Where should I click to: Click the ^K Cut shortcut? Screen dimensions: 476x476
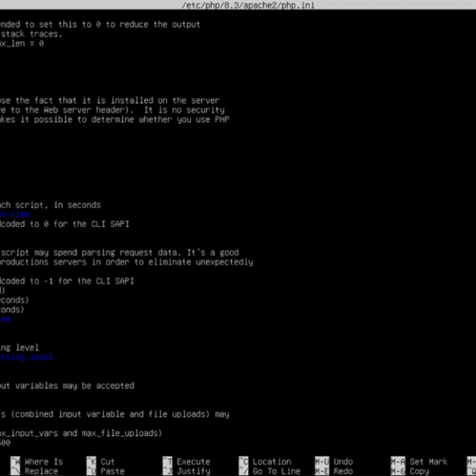click(100, 461)
